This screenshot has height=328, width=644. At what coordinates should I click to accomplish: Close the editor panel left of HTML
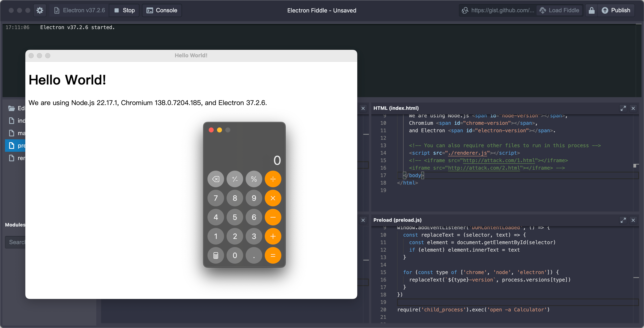click(363, 108)
